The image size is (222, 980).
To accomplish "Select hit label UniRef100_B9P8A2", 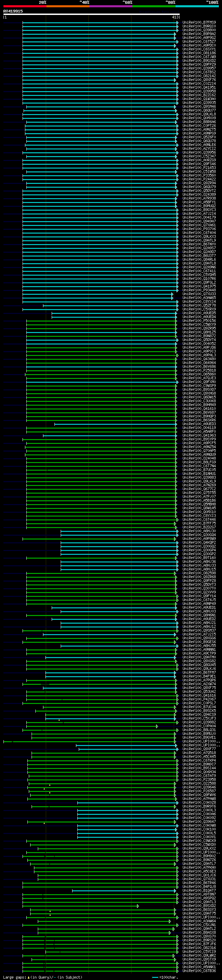I will pos(199,34).
